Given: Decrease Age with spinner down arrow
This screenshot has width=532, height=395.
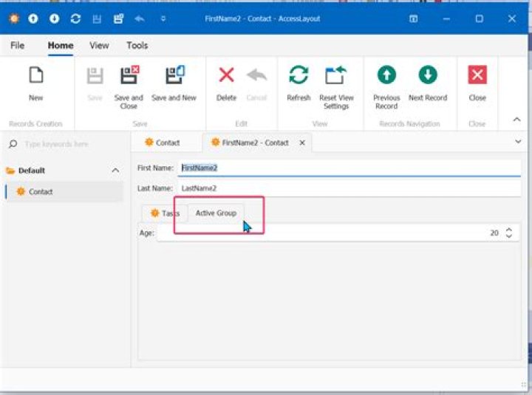Looking at the screenshot, I should click(x=509, y=236).
